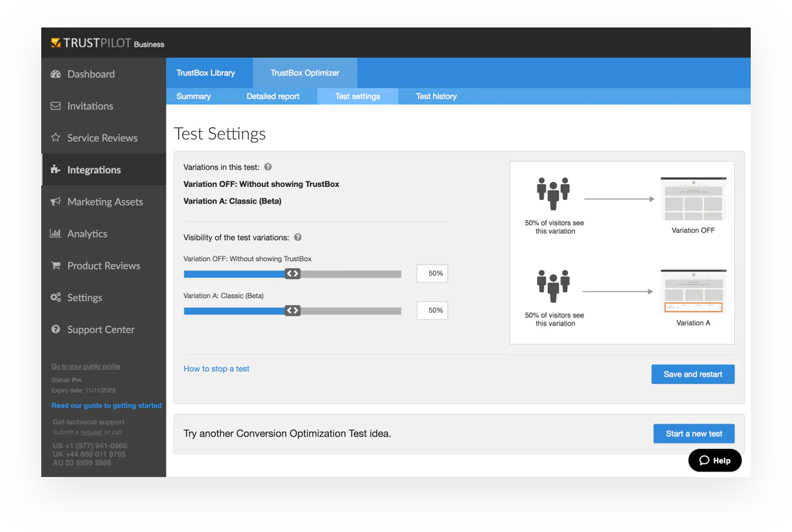Click the Service Reviews star icon
Screen dimensions: 792x532
pos(56,137)
